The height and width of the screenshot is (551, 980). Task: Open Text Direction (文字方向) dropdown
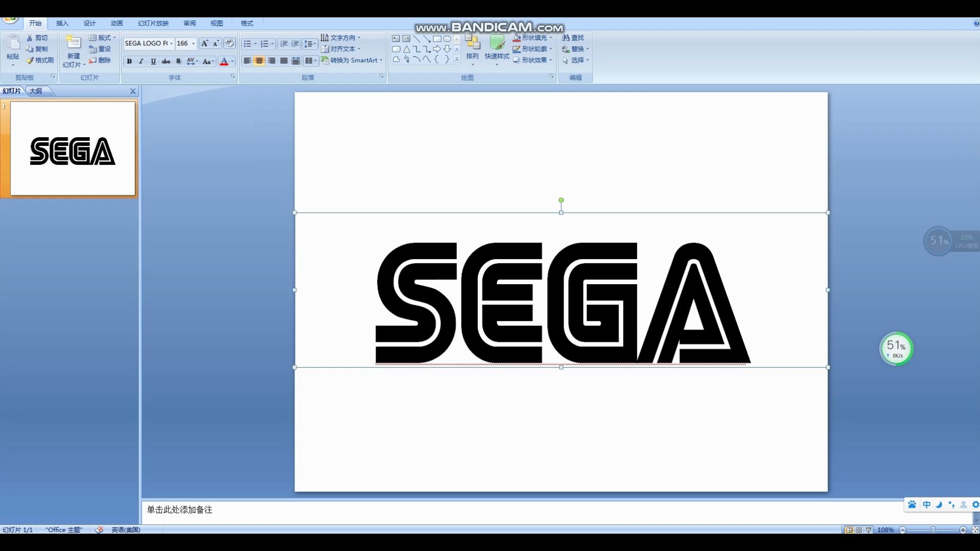[x=340, y=38]
